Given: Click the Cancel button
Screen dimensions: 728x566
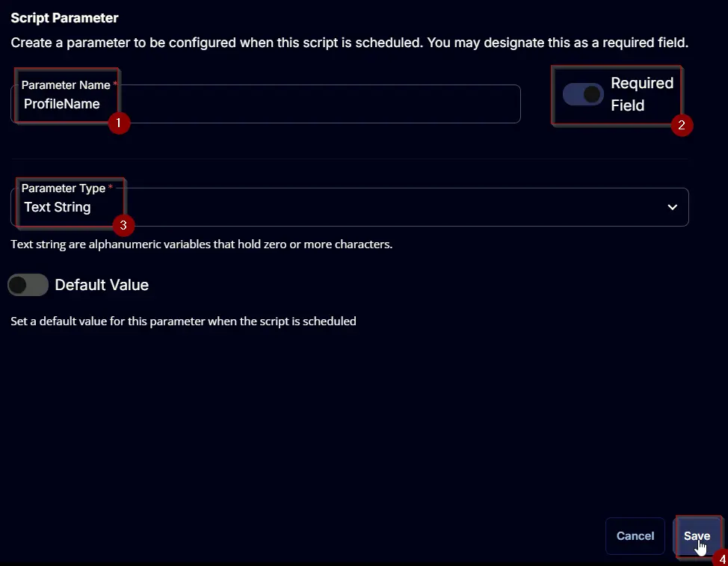Looking at the screenshot, I should coord(635,536).
